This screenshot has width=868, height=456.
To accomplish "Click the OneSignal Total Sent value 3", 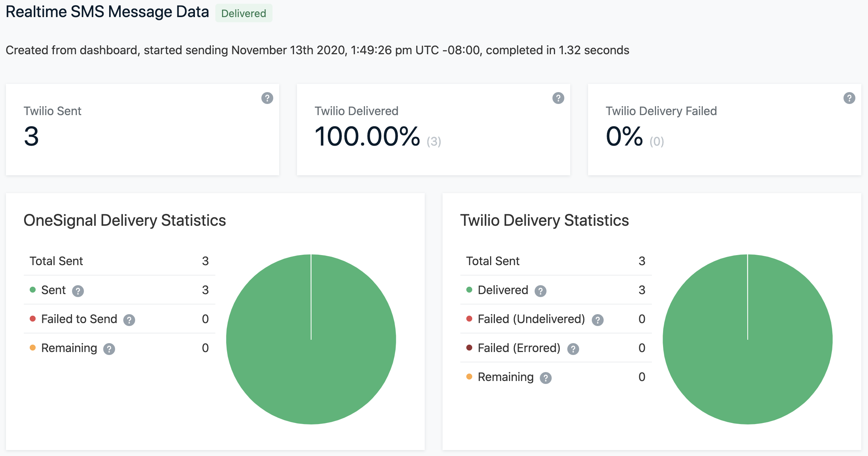I will pos(205,261).
